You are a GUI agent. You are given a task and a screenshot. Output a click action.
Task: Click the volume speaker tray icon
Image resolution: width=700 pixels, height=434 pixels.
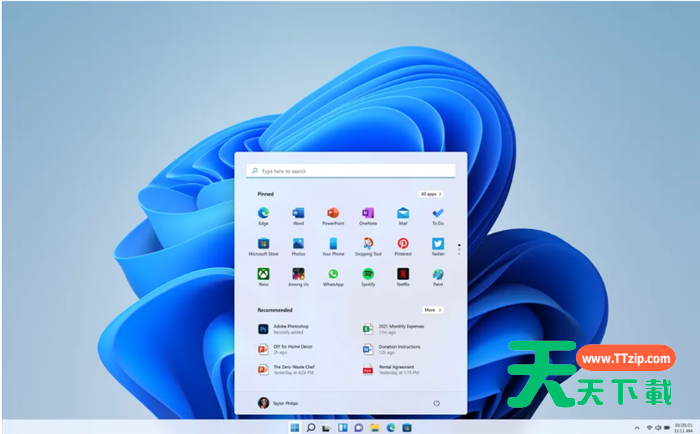[658, 428]
